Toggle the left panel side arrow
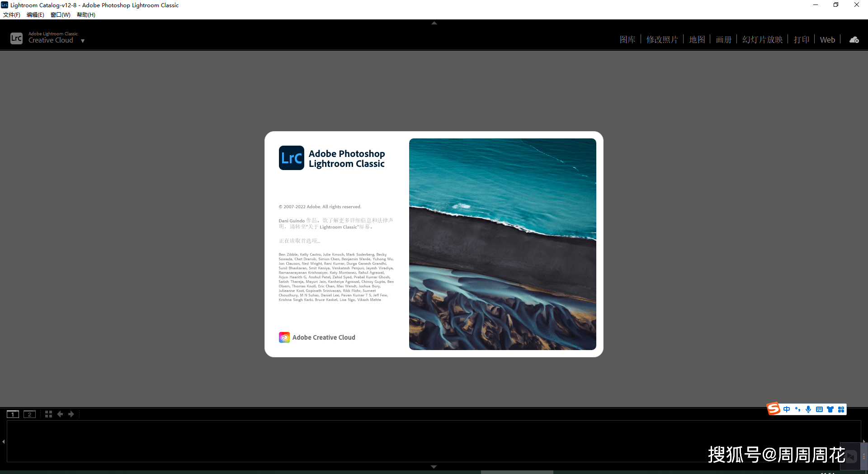 coord(3,441)
